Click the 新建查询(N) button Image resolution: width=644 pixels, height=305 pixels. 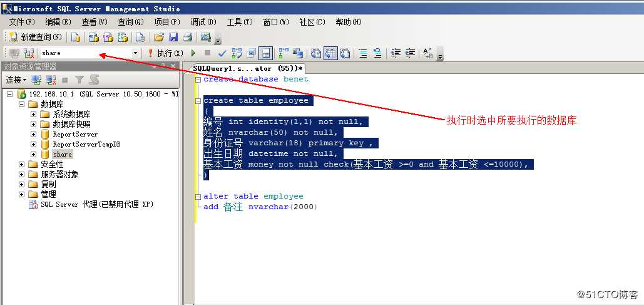click(35, 38)
